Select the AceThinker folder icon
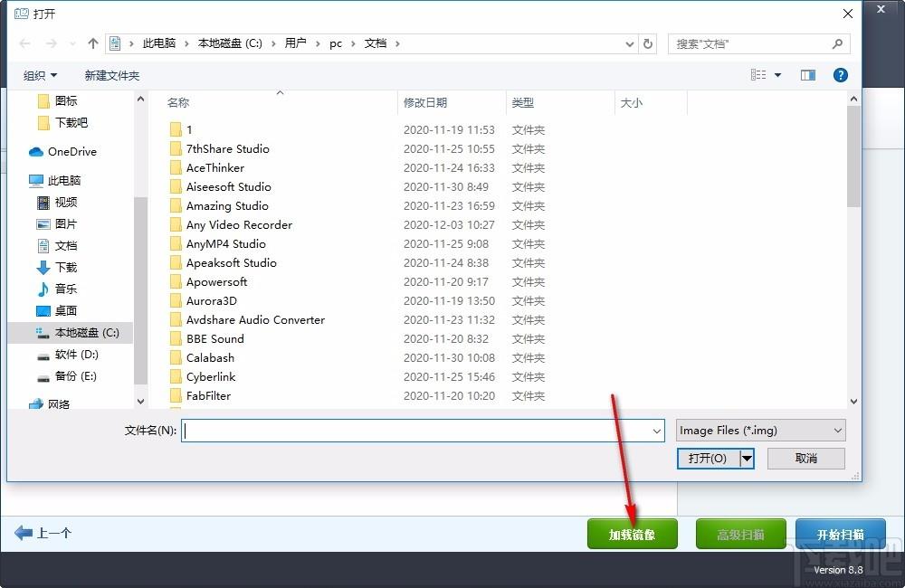This screenshot has height=588, width=905. click(x=176, y=168)
